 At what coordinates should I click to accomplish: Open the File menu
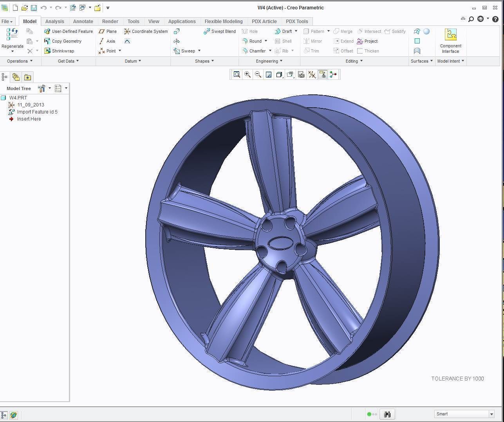pyautogui.click(x=7, y=21)
